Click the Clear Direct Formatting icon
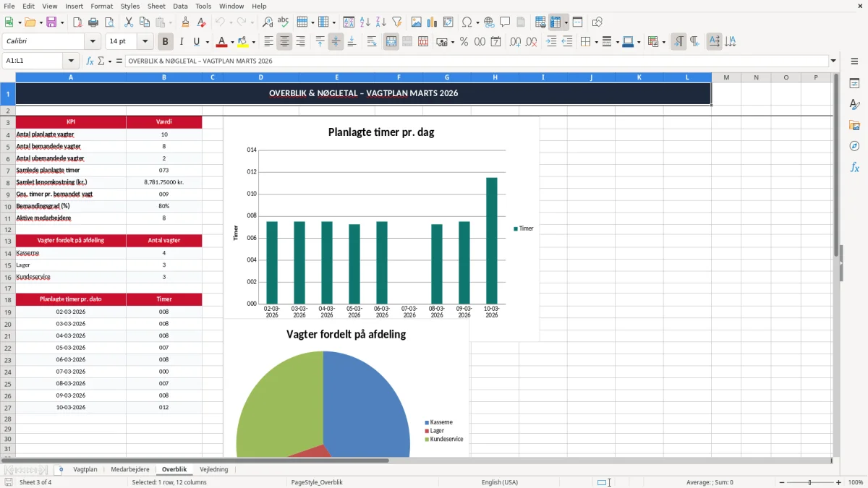The height and width of the screenshot is (488, 868). coord(201,22)
